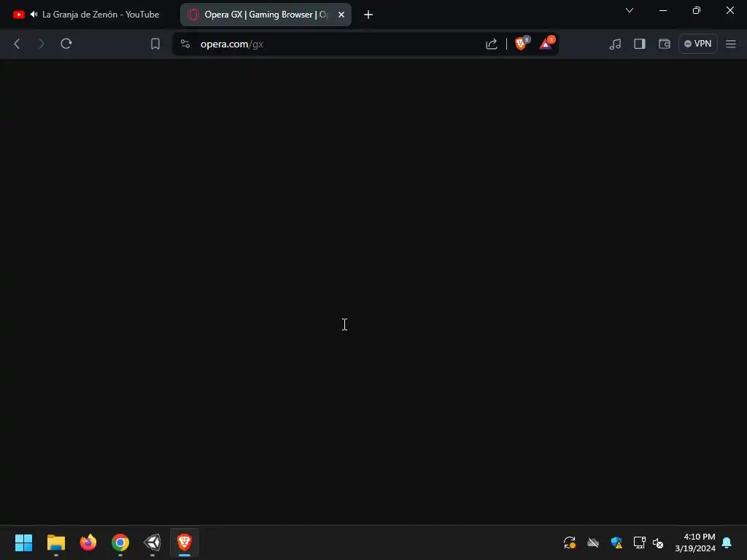The width and height of the screenshot is (747, 560).
Task: Close the Opera GX tab
Action: pyautogui.click(x=341, y=15)
